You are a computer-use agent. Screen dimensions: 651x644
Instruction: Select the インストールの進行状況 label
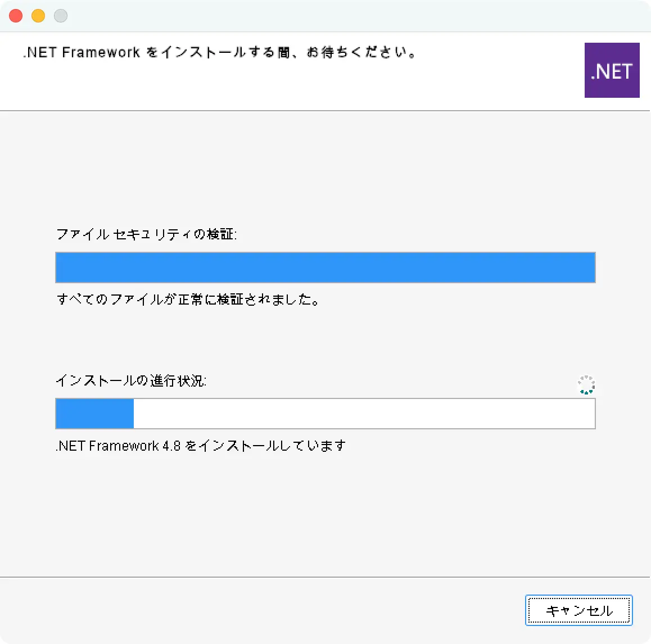point(131,381)
